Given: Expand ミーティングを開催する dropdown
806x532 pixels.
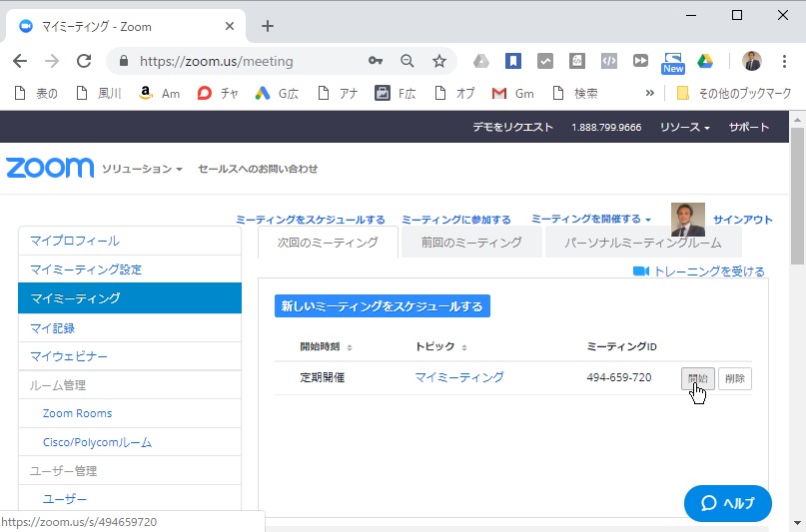Looking at the screenshot, I should click(x=591, y=220).
